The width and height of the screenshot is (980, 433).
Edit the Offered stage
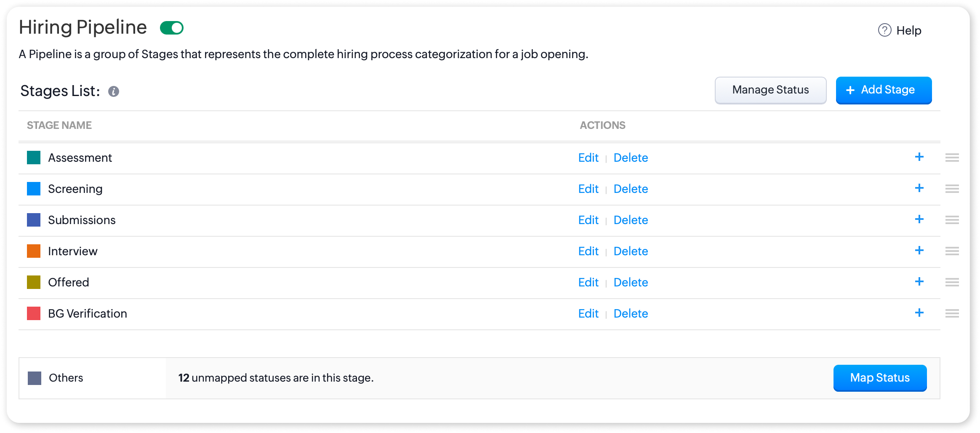coord(588,282)
